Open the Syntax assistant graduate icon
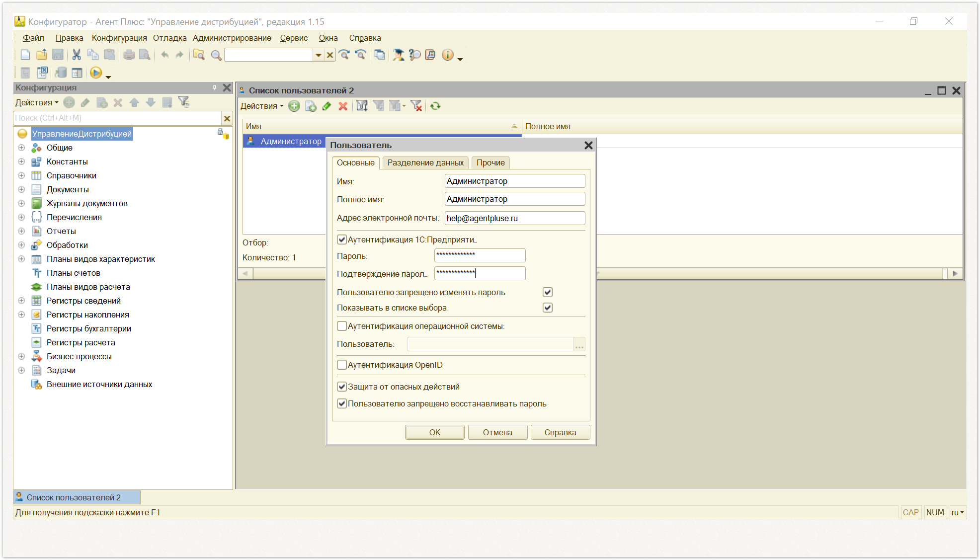980x560 pixels. click(x=398, y=55)
